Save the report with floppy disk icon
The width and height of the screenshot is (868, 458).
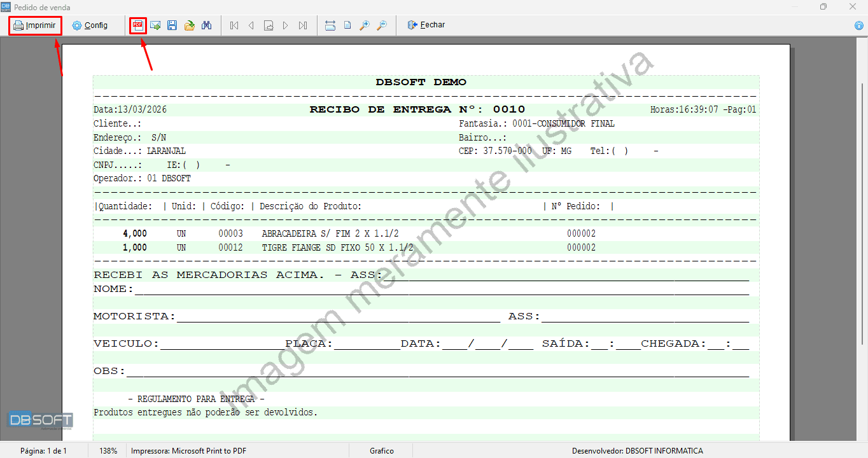tap(172, 25)
